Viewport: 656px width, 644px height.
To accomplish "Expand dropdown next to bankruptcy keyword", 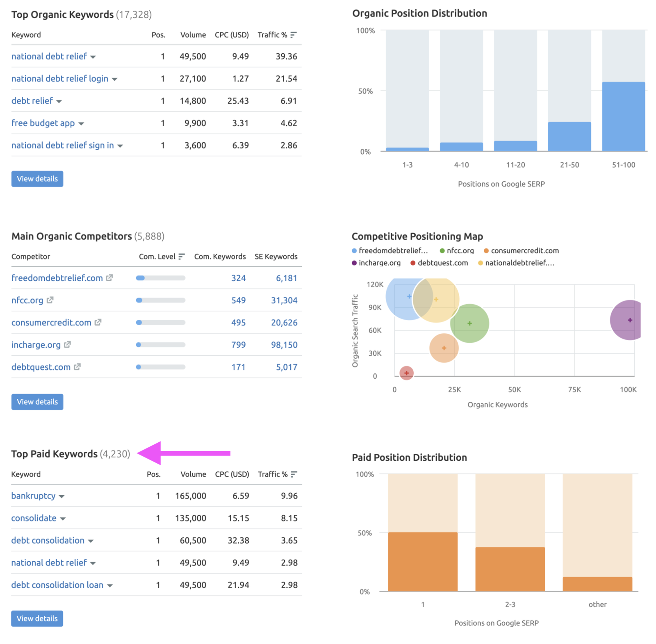I will (x=62, y=496).
